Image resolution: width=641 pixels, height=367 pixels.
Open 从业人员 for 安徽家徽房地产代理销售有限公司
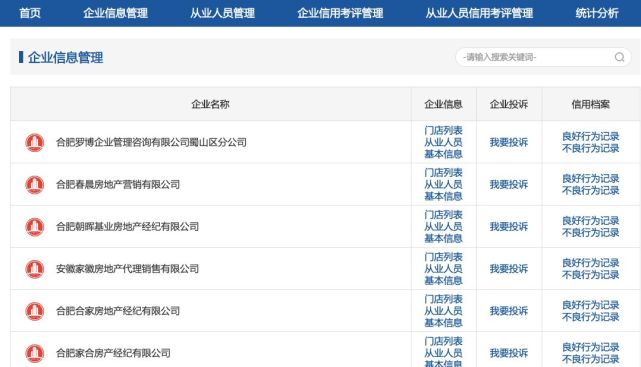tap(443, 269)
